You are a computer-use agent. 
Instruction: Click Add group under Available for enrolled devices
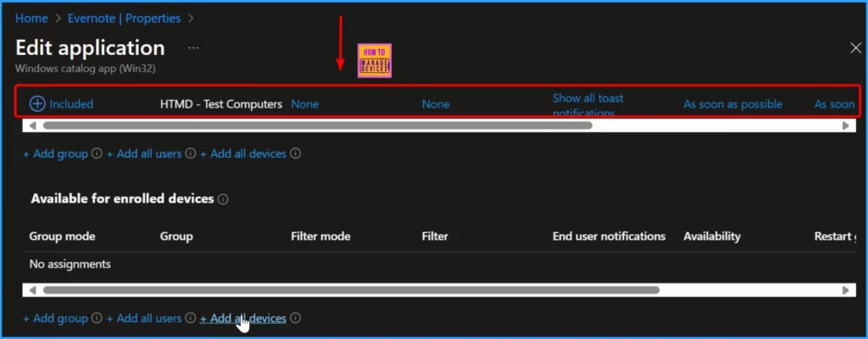[x=55, y=319]
